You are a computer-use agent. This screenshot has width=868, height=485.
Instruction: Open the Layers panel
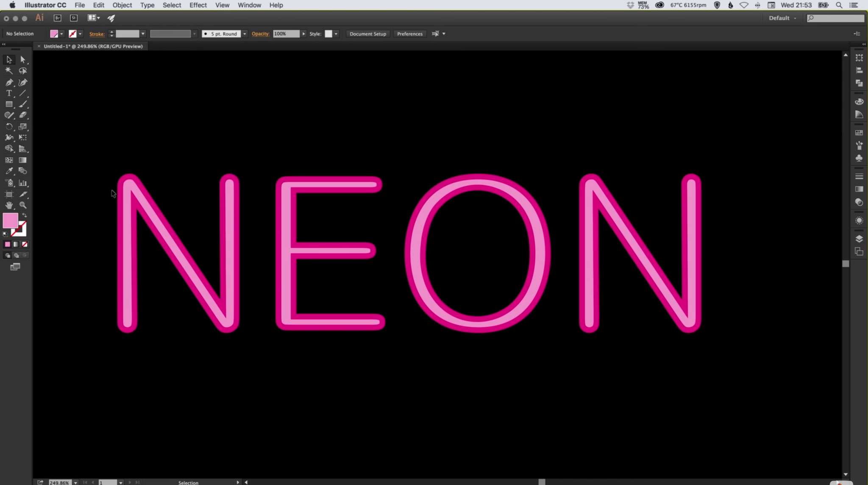pos(859,239)
